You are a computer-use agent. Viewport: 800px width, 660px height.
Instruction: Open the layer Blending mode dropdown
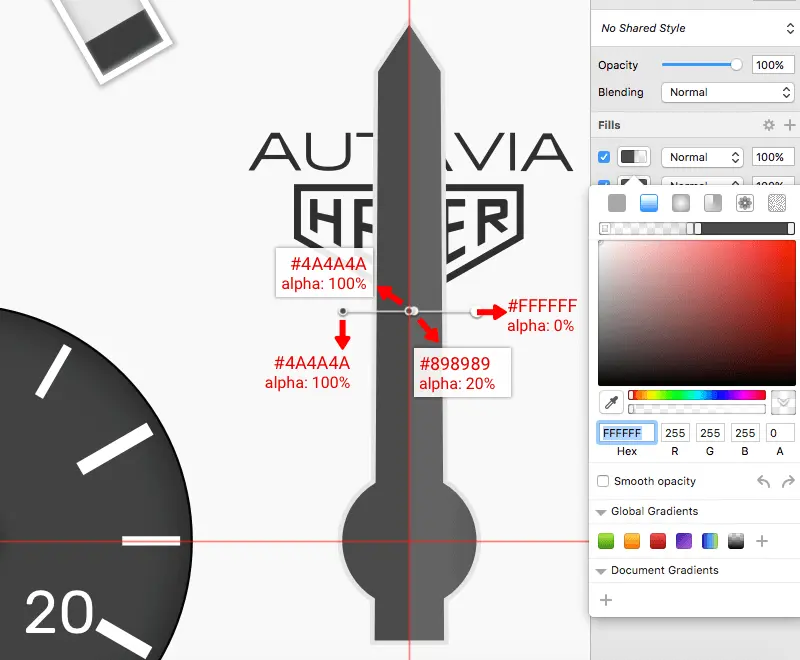coord(728,92)
